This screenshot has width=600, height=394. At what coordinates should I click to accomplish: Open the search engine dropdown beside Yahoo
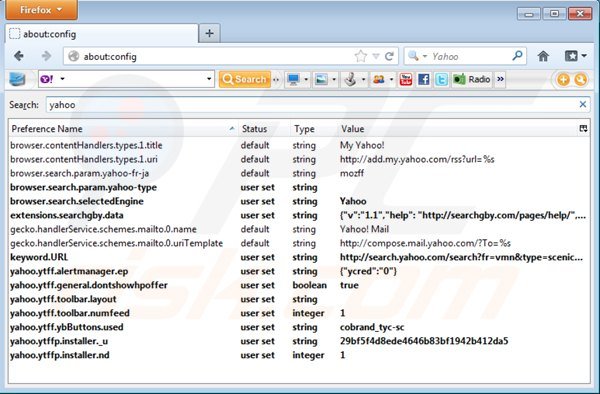click(x=425, y=56)
